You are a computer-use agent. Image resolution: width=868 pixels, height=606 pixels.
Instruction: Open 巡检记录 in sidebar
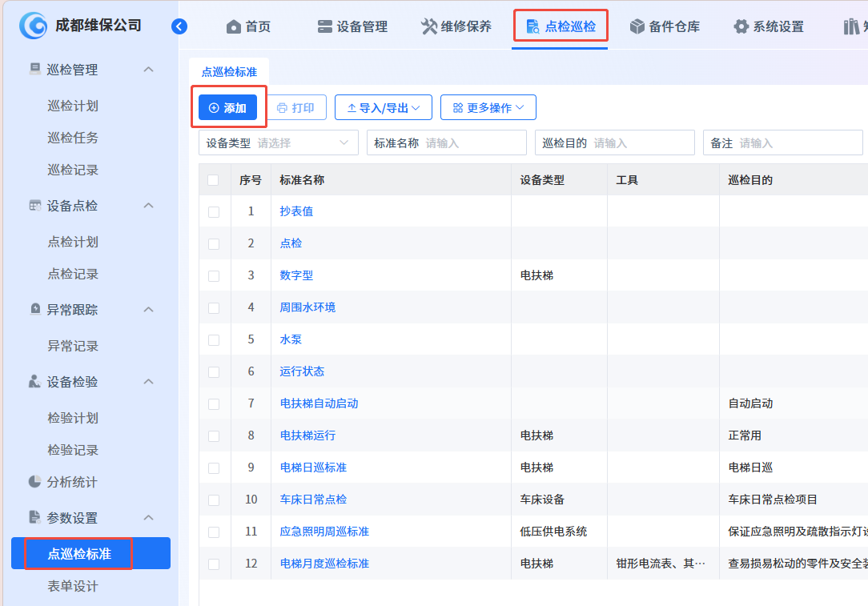(x=73, y=170)
